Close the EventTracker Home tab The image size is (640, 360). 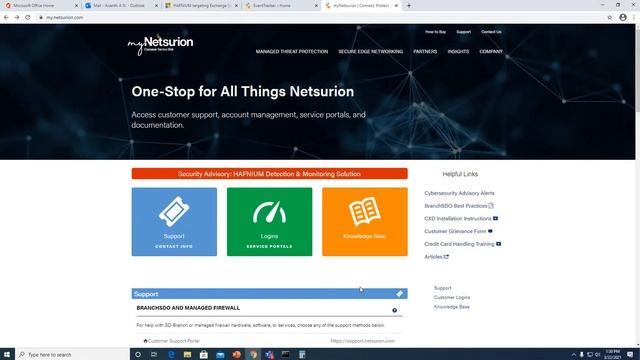pos(316,6)
